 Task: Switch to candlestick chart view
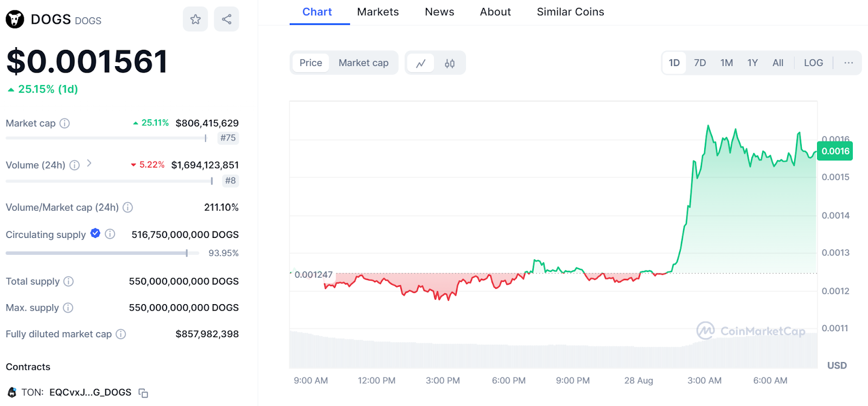pos(450,63)
